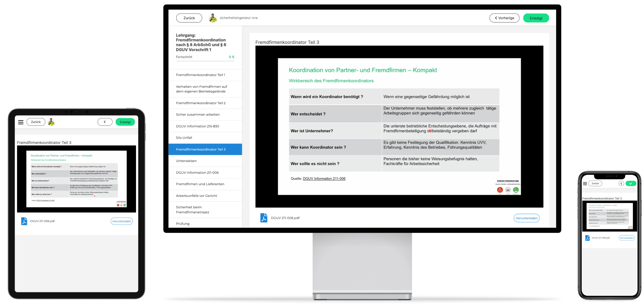This screenshot has height=307, width=644.
Task: Click the PDF file icon on the phone
Action: coord(587,238)
